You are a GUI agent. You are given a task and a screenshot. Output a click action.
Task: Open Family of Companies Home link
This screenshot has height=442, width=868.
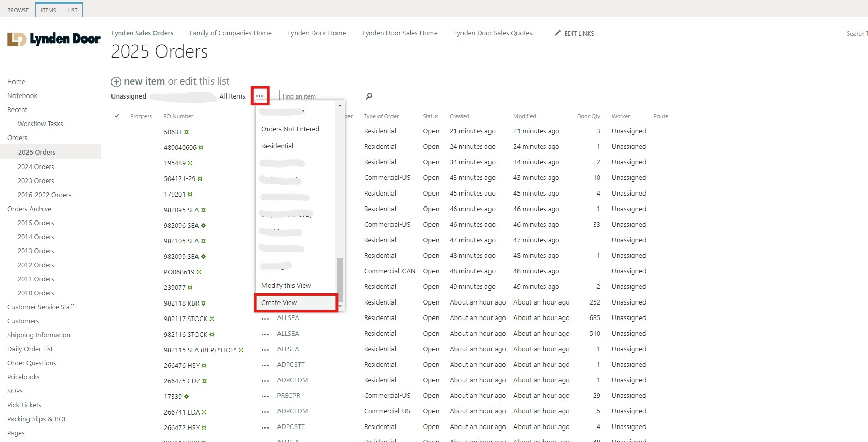[230, 33]
